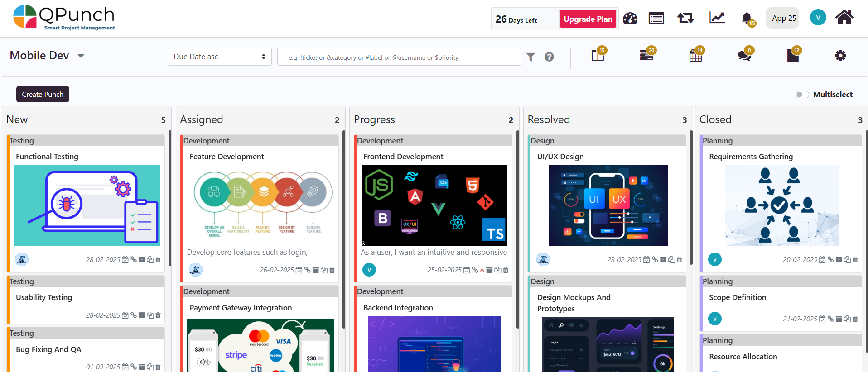Click copy icon on Scope Definition card

pos(847,319)
